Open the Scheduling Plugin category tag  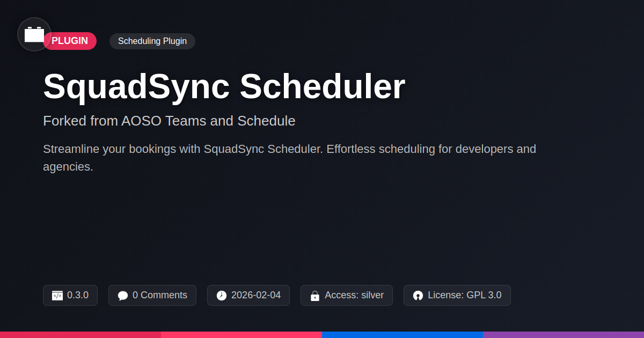[152, 41]
